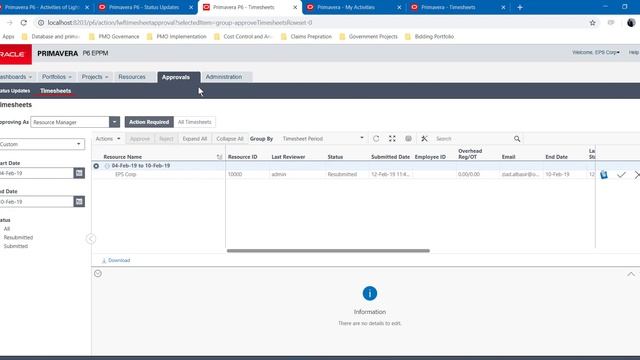This screenshot has height=360, width=640.
Task: Sort by the Submitted Date column header
Action: [x=390, y=157]
